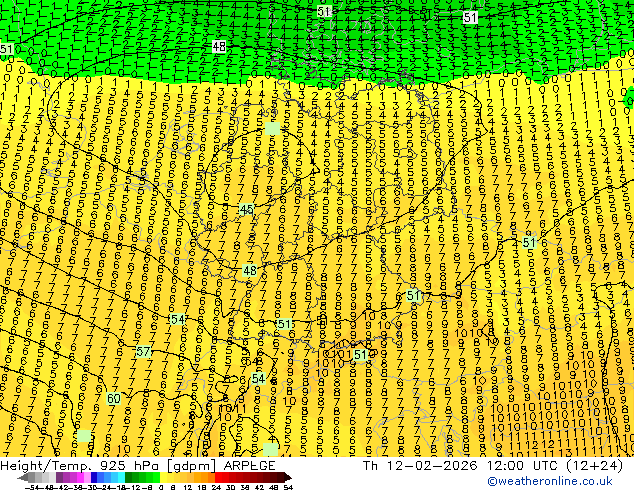Click the '45' height contour label
634x490 pixels.
247,209
